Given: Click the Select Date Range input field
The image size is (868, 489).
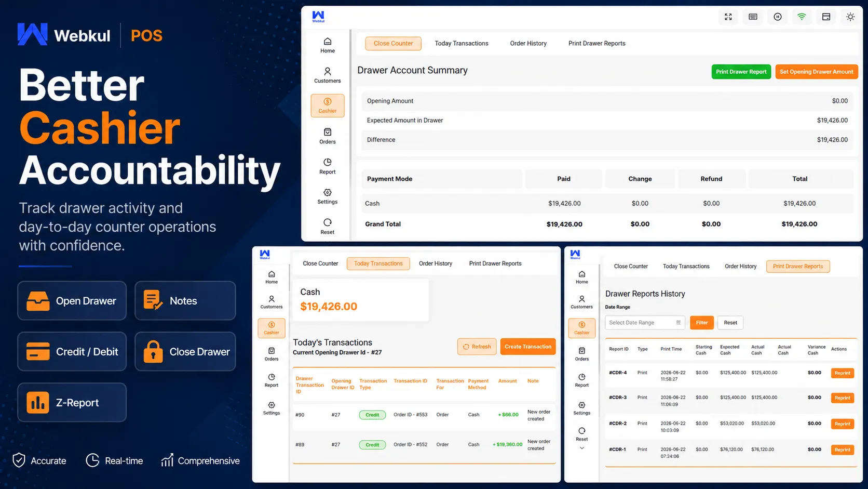Looking at the screenshot, I should click(645, 323).
